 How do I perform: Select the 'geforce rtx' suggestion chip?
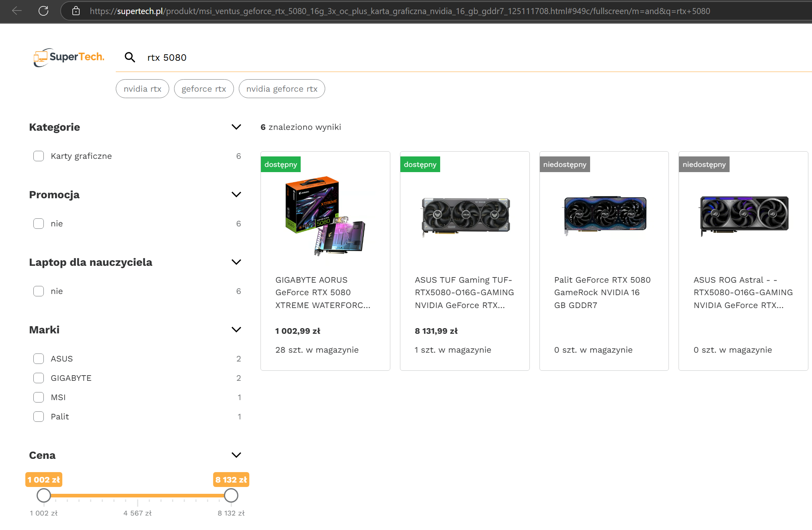point(203,89)
